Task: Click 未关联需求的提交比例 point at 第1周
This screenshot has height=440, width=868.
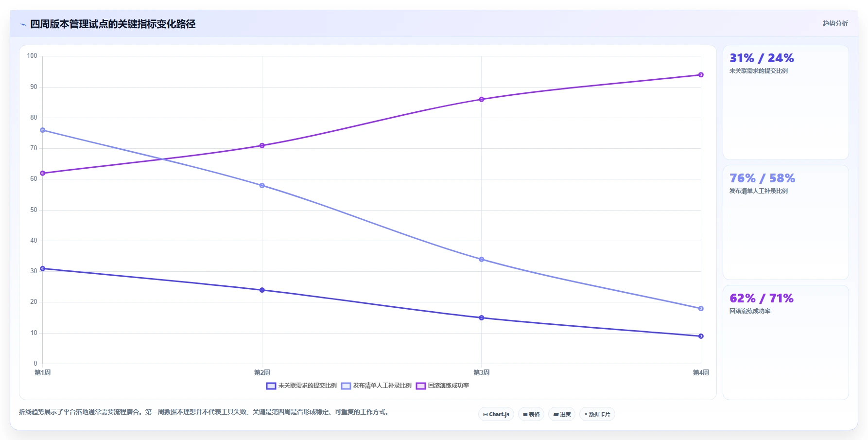Action: (43, 268)
